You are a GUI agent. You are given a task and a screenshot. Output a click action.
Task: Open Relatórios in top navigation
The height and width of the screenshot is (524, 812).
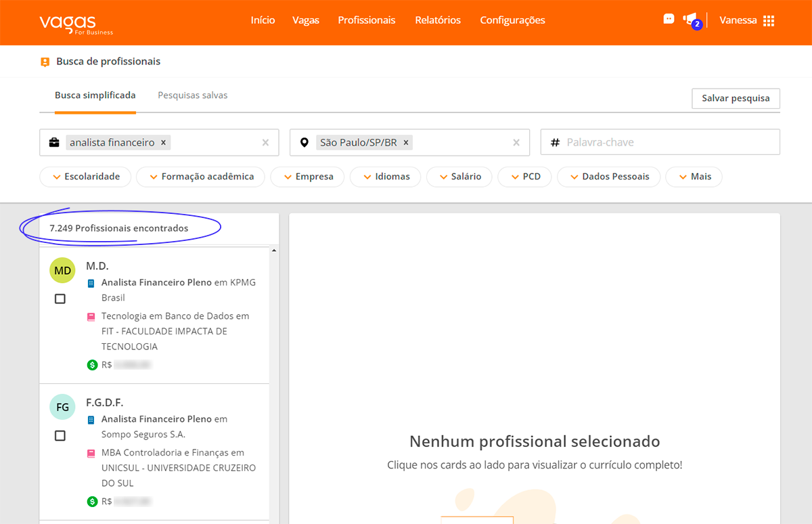coord(438,20)
